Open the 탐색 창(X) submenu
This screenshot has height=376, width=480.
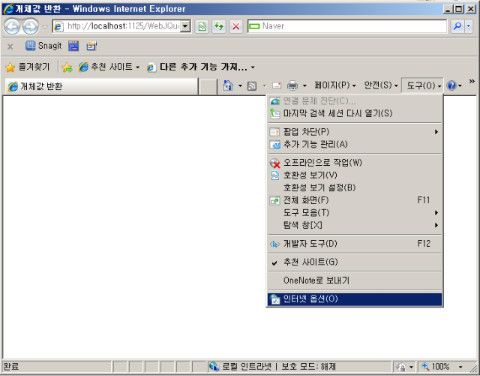[355, 225]
